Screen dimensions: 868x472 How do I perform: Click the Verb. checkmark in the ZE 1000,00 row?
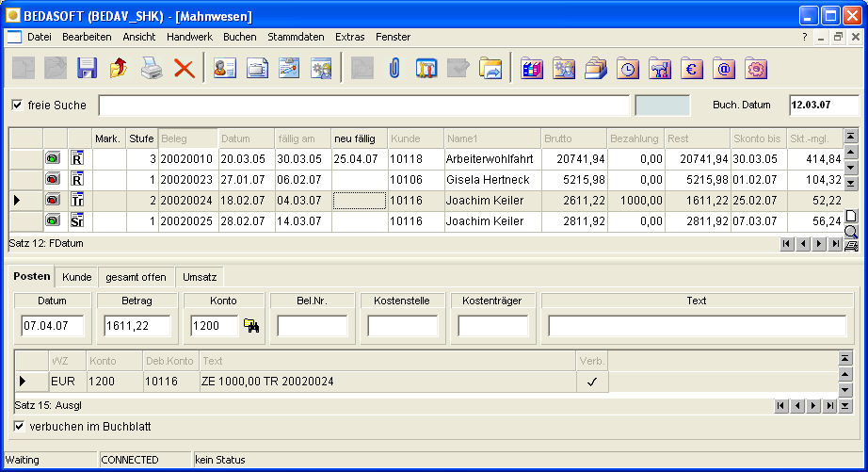[x=592, y=382]
